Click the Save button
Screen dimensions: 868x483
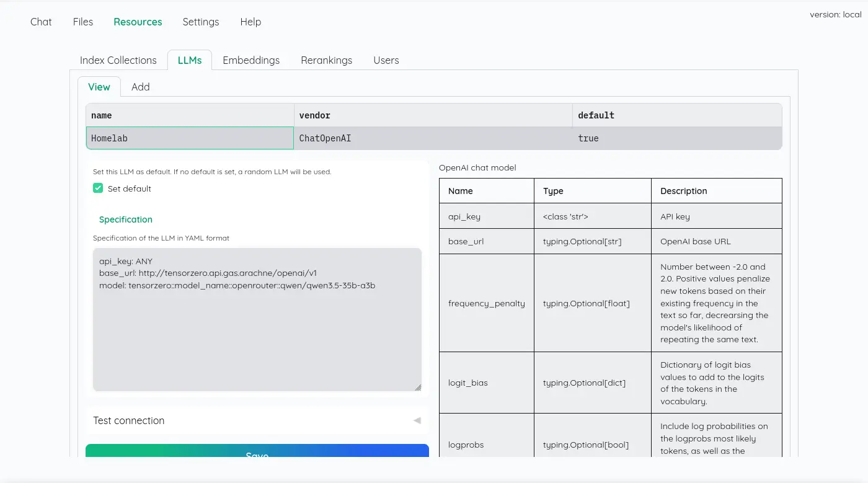pos(257,451)
